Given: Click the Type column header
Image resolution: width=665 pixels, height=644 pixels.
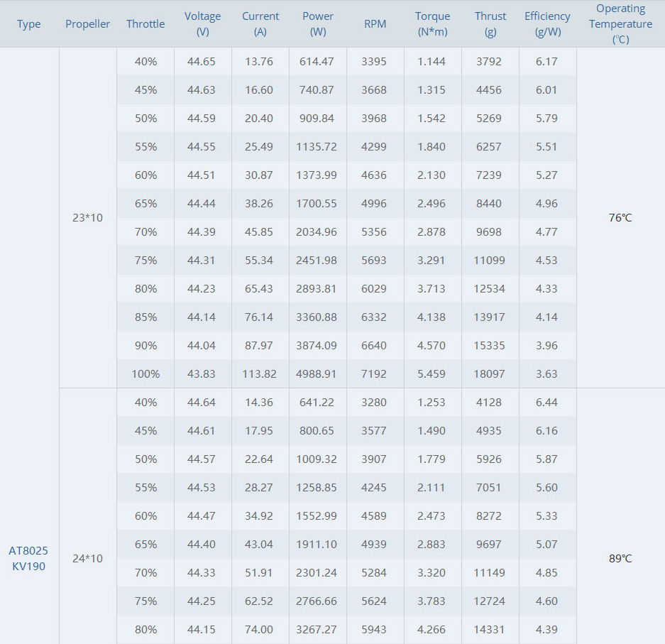Looking at the screenshot, I should tap(29, 23).
